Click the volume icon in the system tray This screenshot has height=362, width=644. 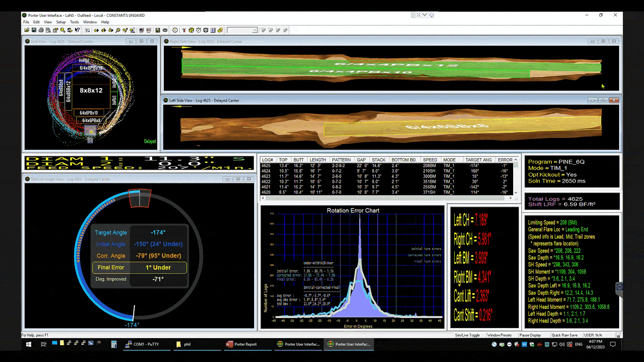click(x=562, y=344)
